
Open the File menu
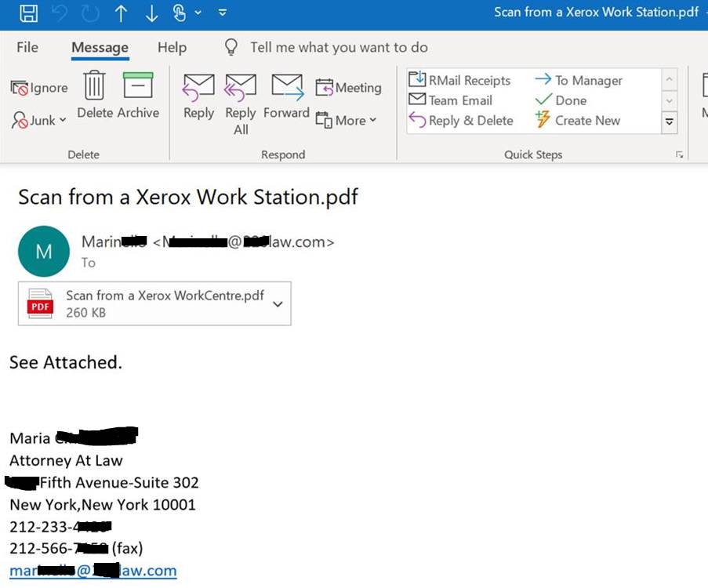tap(27, 47)
